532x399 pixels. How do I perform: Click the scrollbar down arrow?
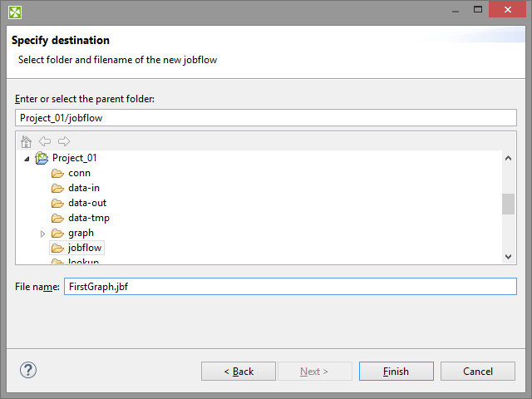click(x=508, y=257)
